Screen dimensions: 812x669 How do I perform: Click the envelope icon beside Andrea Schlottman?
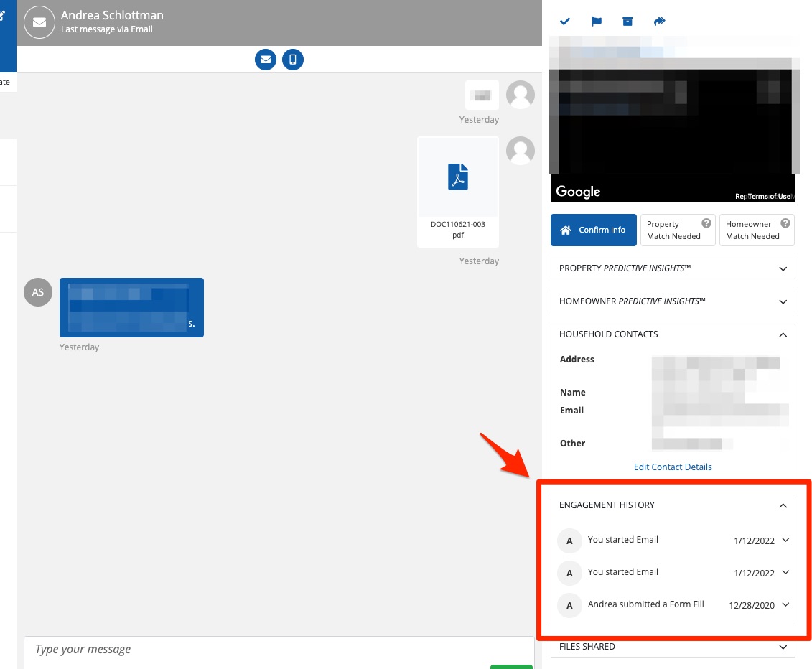pyautogui.click(x=39, y=22)
